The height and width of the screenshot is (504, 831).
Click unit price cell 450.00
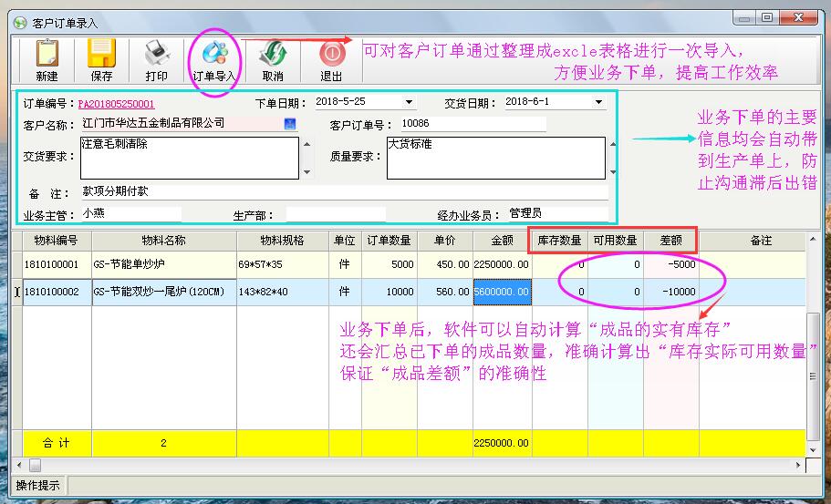pos(444,264)
